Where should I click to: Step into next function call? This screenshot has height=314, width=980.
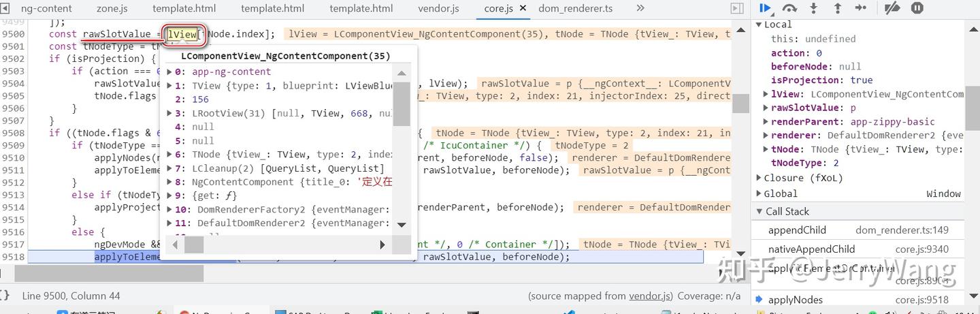coord(813,8)
